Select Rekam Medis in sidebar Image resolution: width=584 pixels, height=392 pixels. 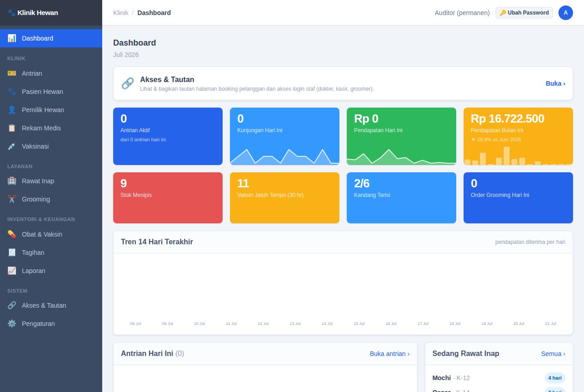click(51, 128)
